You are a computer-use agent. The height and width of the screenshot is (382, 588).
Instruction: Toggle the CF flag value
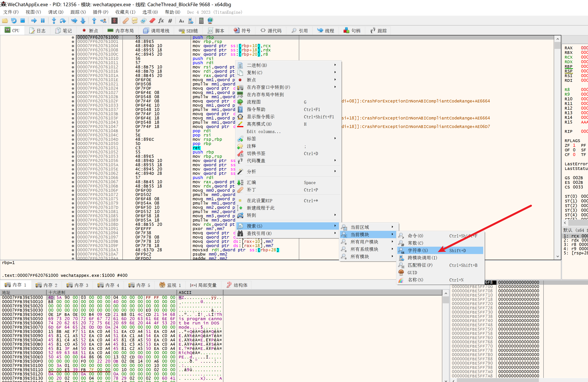(x=574, y=155)
